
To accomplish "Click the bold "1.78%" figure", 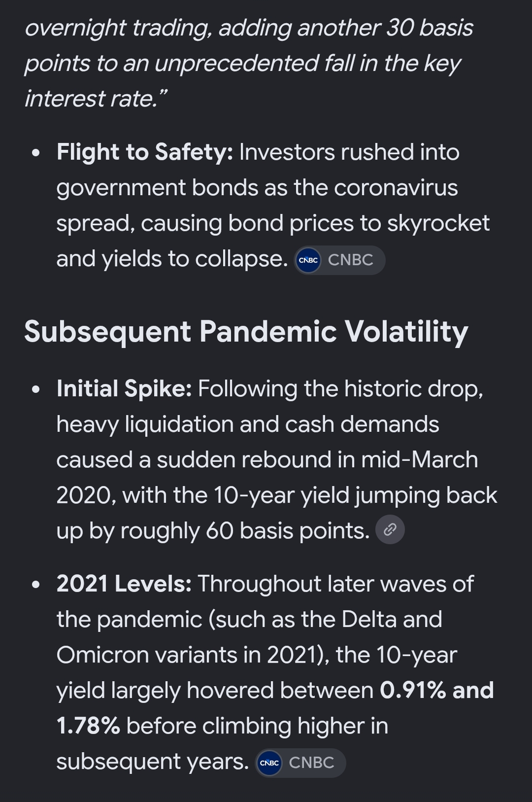I will click(88, 726).
